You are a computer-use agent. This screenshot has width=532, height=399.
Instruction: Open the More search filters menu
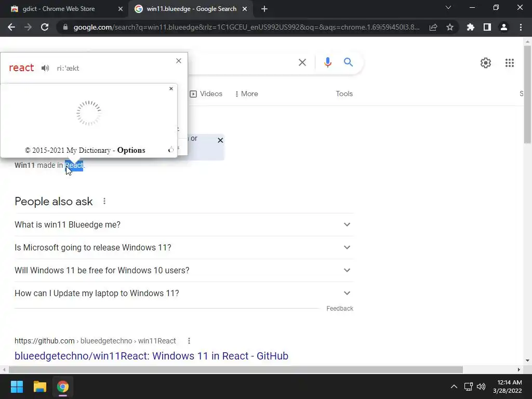[x=247, y=94]
